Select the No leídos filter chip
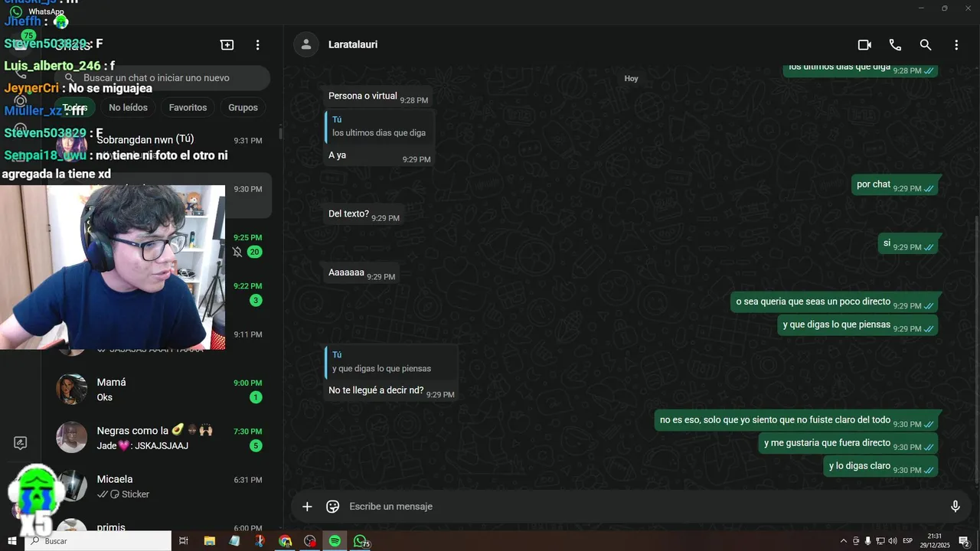Viewport: 980px width, 551px height. point(128,108)
